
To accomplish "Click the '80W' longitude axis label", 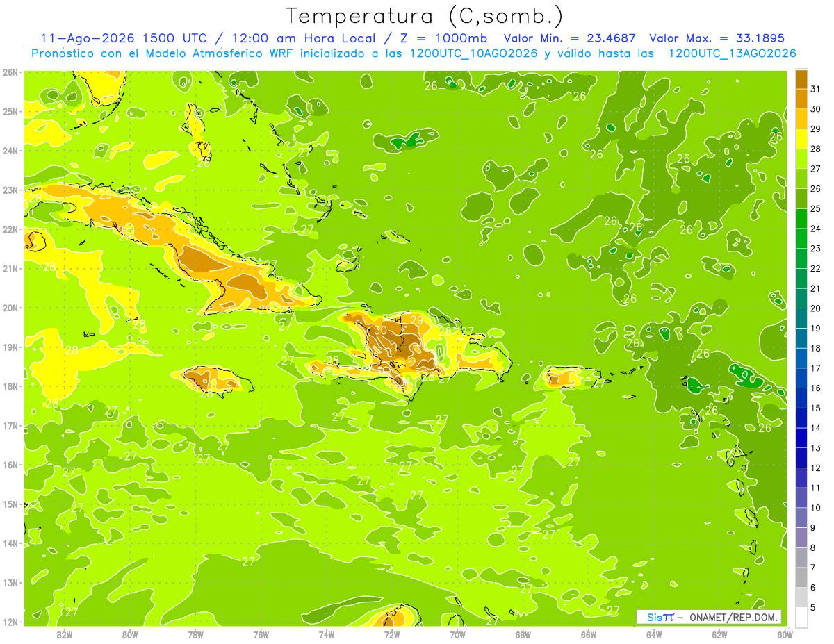I will click(x=130, y=634).
